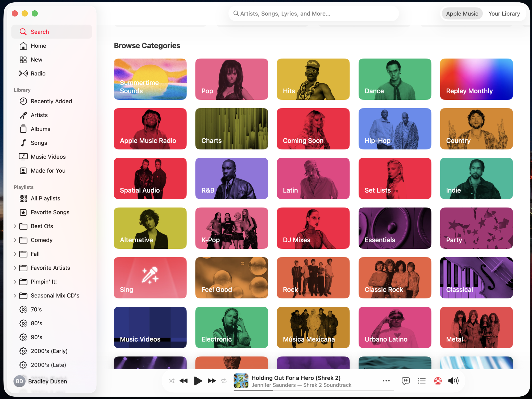This screenshot has height=399, width=532.
Task: Go back to the previous track
Action: coord(184,381)
